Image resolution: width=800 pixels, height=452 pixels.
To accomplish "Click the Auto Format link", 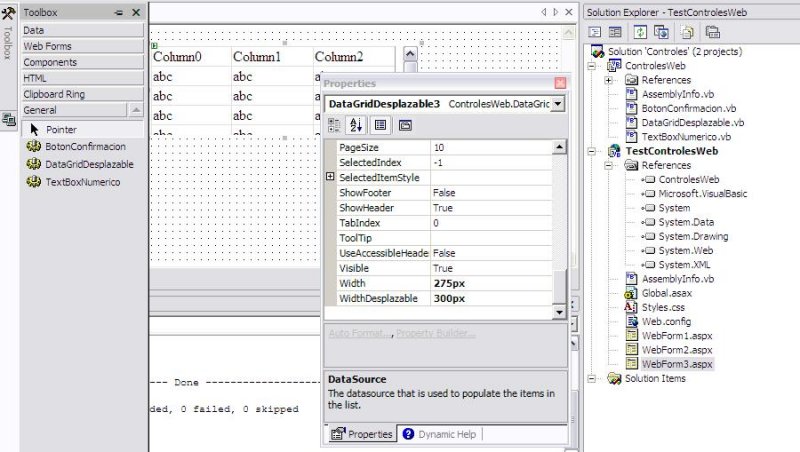I will pos(359,333).
